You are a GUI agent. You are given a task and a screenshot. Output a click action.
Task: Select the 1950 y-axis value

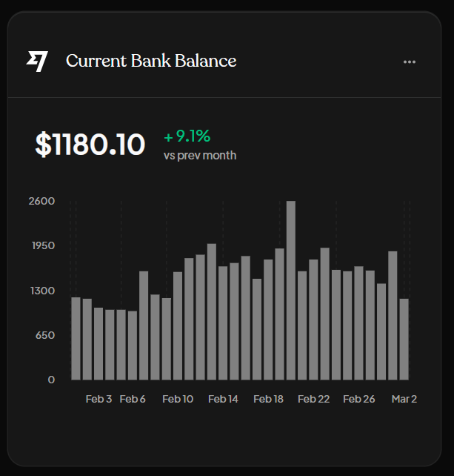[x=41, y=245]
